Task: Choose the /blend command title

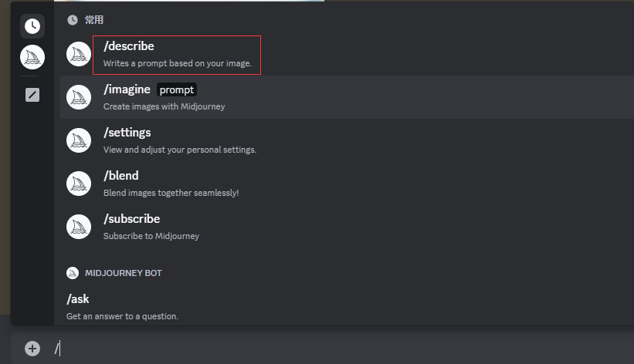Action: 121,176
